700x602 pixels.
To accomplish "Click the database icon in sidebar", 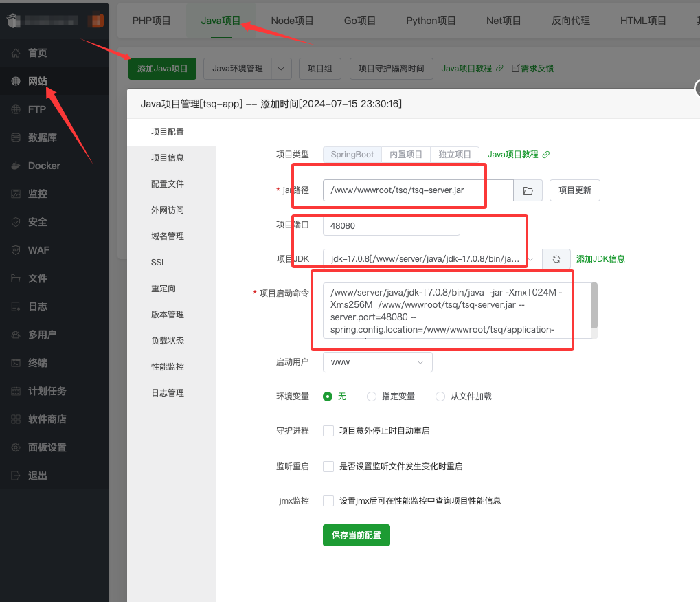I will 16,137.
